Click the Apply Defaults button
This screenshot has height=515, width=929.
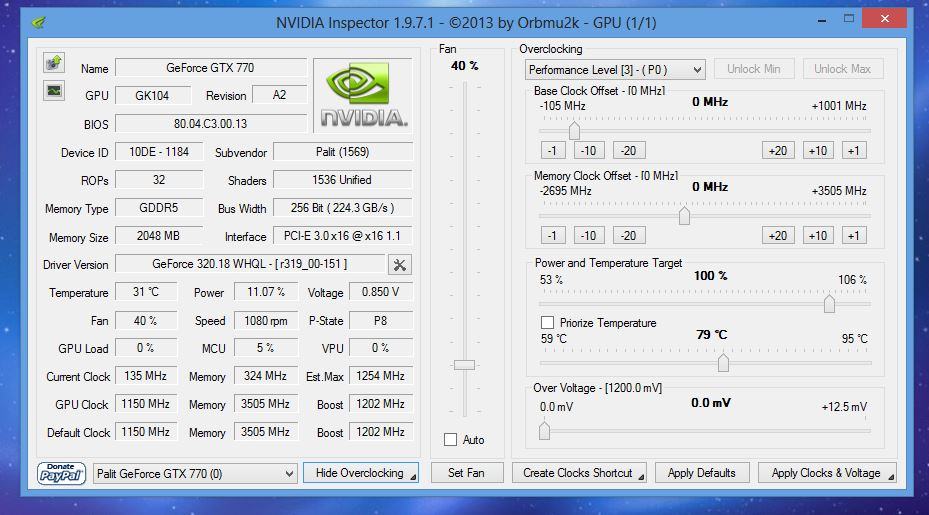(x=701, y=473)
